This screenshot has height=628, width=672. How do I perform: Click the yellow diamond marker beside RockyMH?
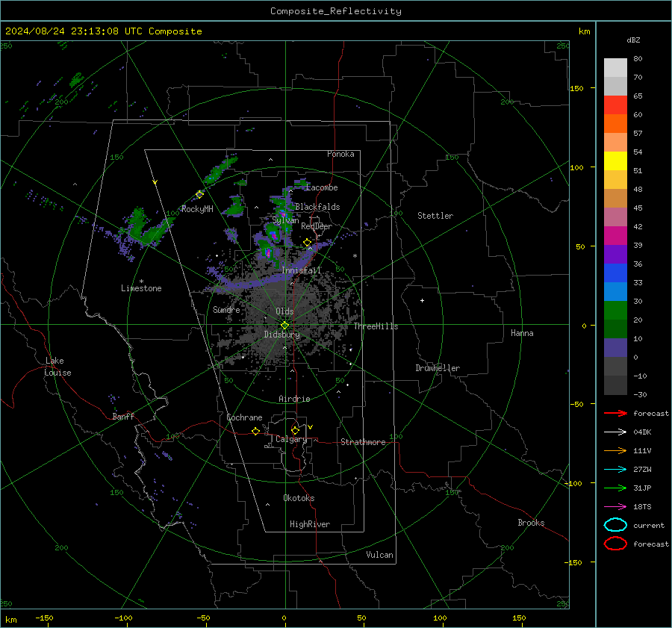point(199,195)
